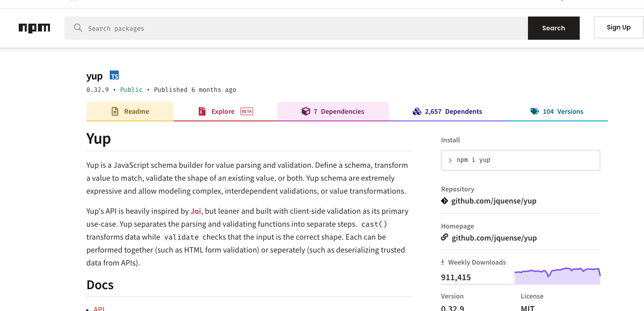644x311 pixels.
Task: View the 2,657 Dependents tab
Action: [447, 112]
